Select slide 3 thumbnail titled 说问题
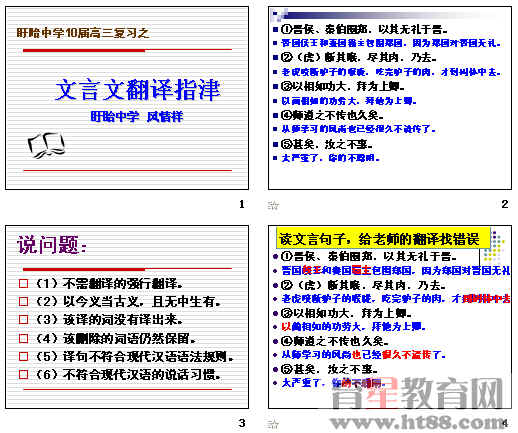Viewport: 518px width, 433px height. pyautogui.click(x=127, y=317)
